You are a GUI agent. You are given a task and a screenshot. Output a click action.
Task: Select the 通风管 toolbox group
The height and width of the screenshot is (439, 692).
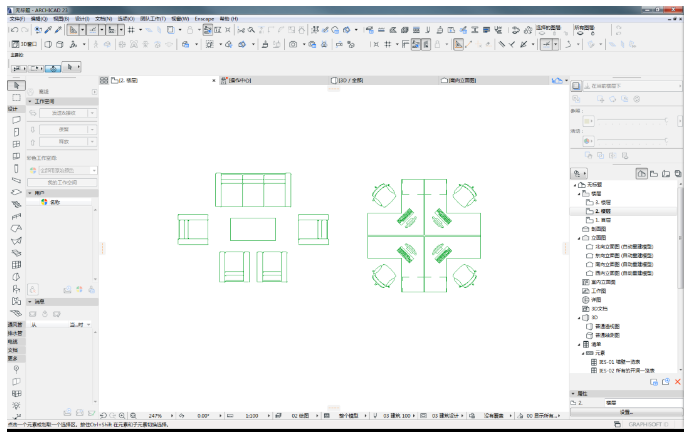click(x=15, y=324)
